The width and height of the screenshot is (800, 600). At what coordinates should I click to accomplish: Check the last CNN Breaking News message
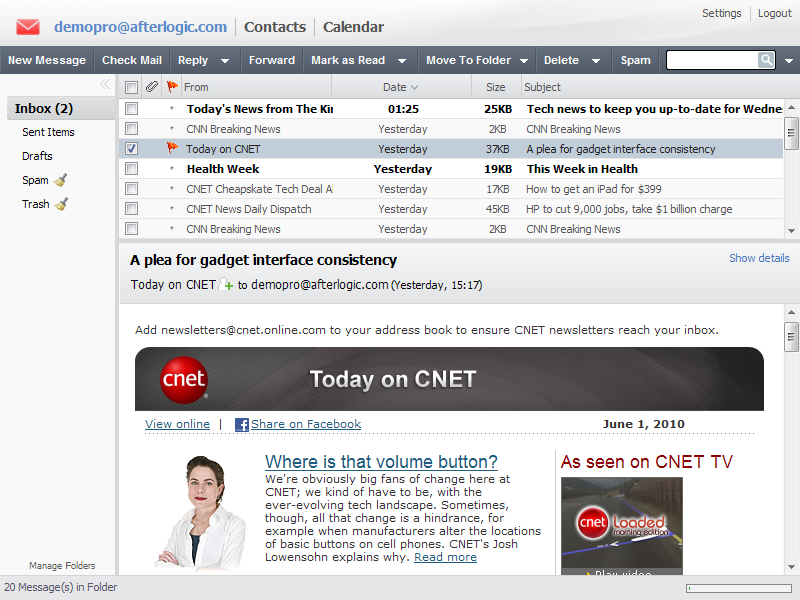click(131, 229)
